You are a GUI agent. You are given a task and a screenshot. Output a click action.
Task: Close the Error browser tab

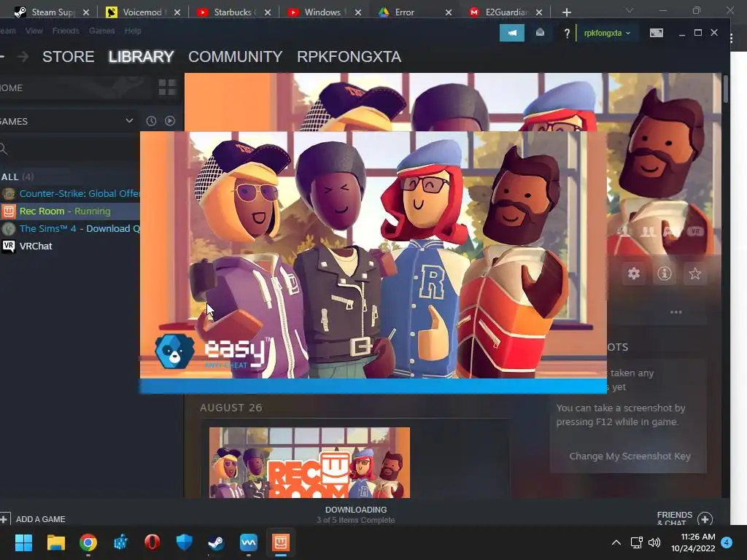449,12
